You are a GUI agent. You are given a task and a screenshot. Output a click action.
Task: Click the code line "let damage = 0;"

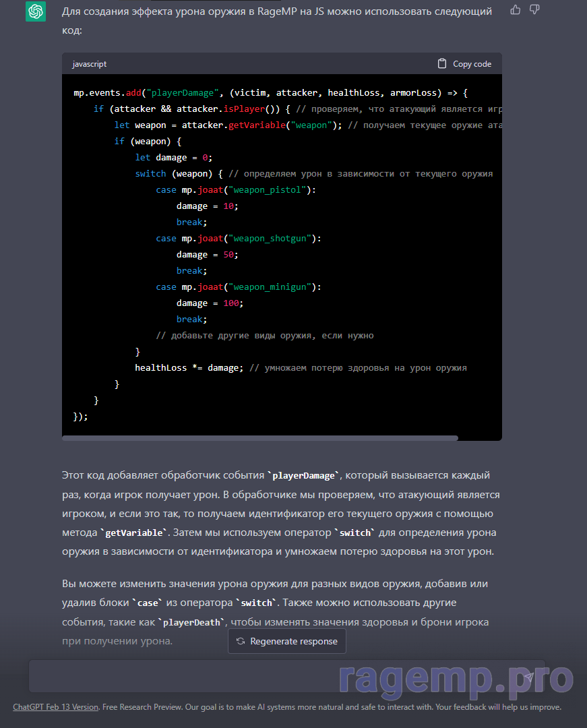(x=174, y=158)
